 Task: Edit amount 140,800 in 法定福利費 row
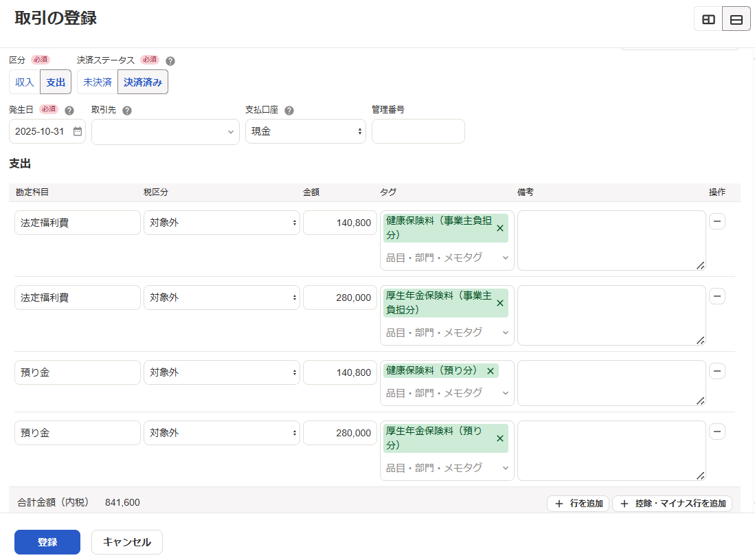340,223
